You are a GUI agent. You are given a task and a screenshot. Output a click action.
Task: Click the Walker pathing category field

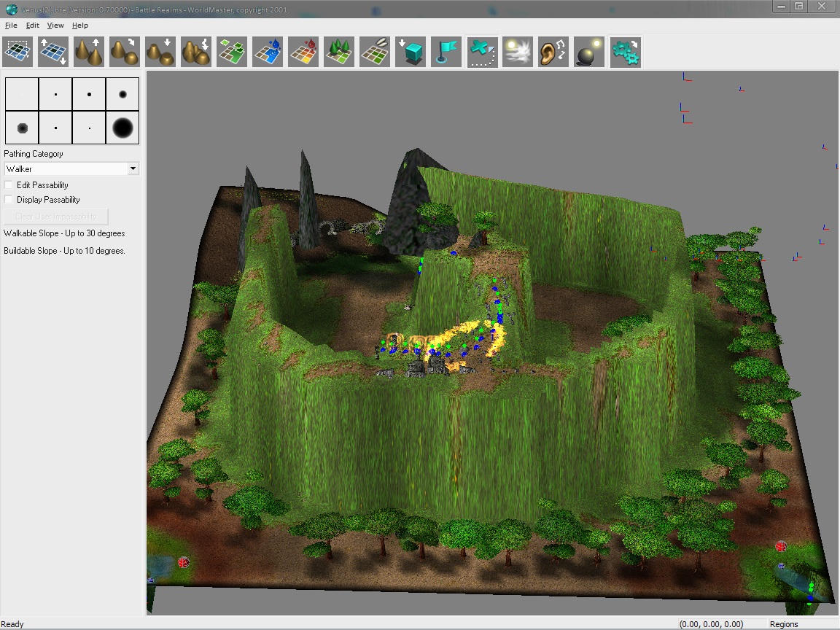pyautogui.click(x=66, y=169)
